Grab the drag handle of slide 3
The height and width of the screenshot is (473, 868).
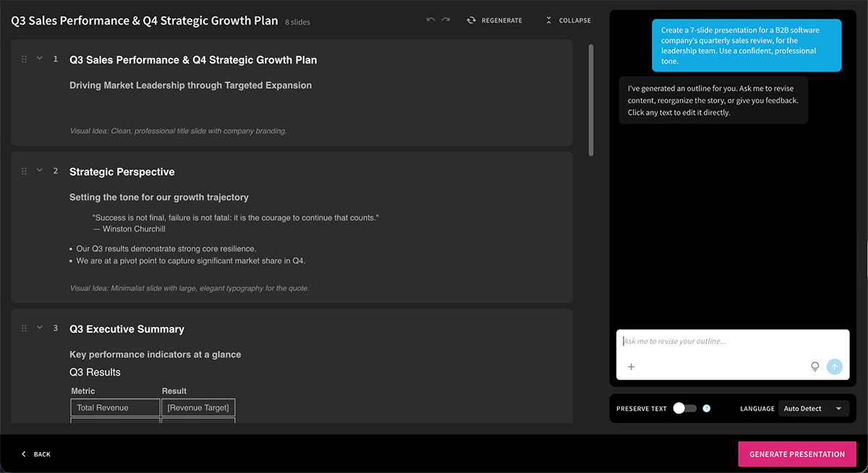[24, 328]
